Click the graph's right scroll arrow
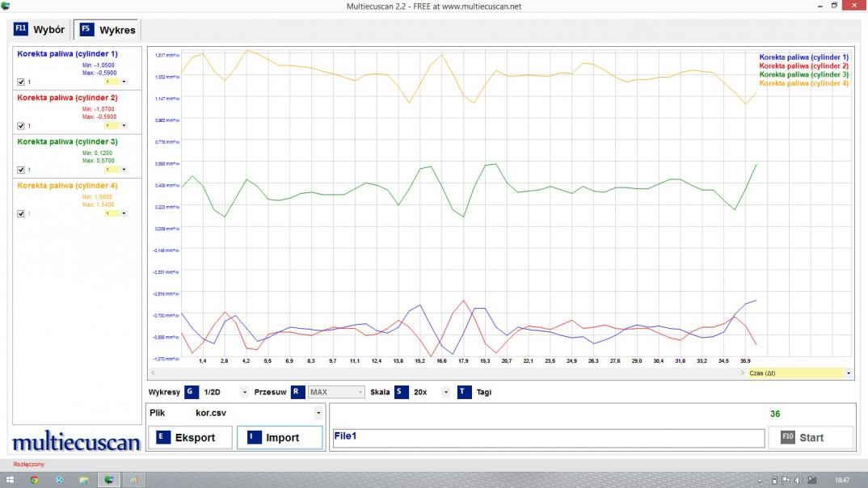Screen dimensions: 868x488 click(743, 373)
